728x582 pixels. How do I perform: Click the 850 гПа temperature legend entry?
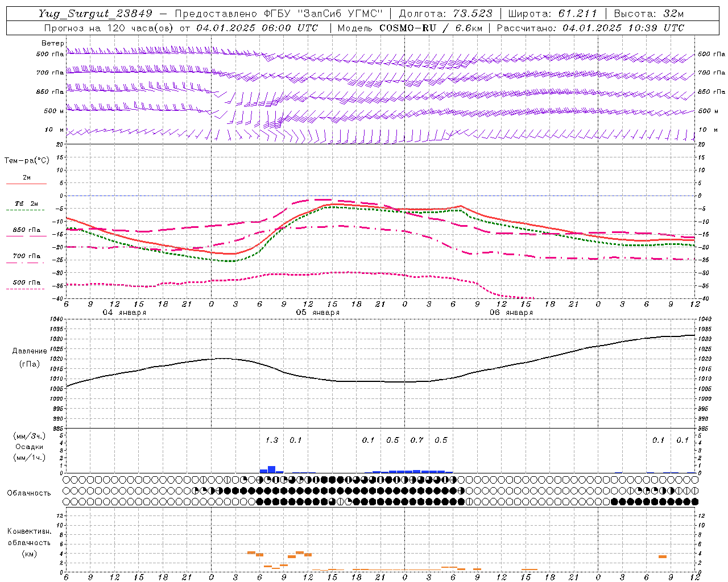coord(26,231)
